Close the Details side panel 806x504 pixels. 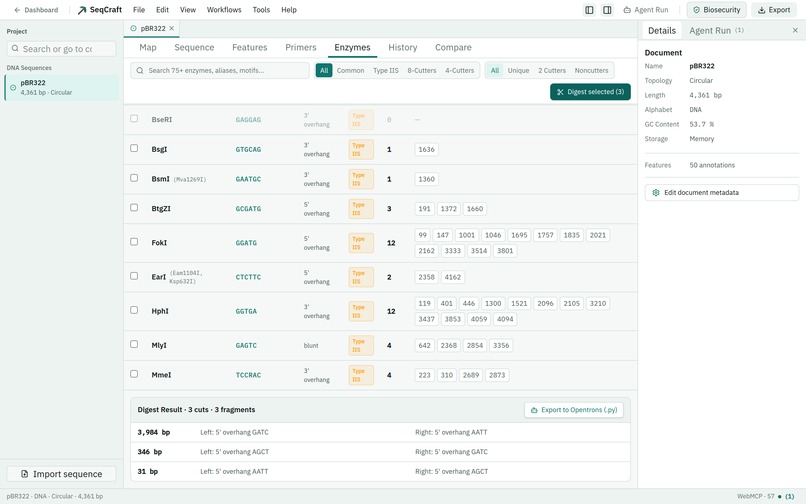pyautogui.click(x=795, y=30)
